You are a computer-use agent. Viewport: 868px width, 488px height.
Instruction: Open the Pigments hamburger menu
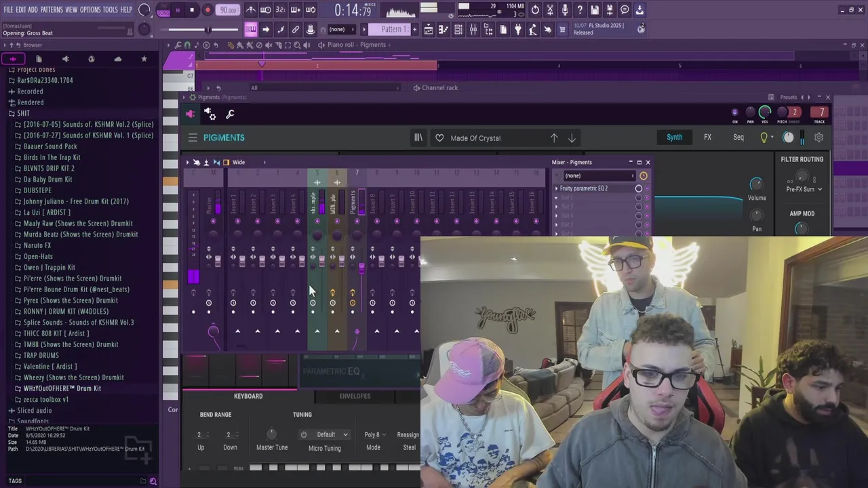[x=193, y=138]
